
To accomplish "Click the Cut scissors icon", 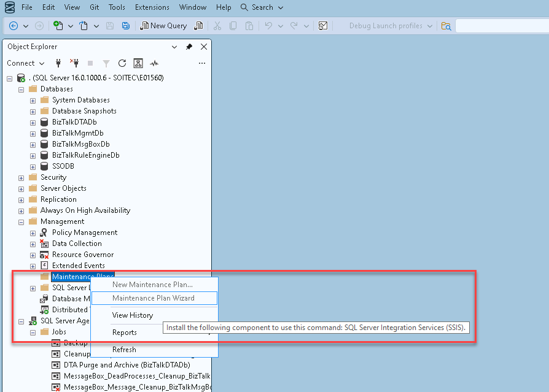I will click(217, 26).
